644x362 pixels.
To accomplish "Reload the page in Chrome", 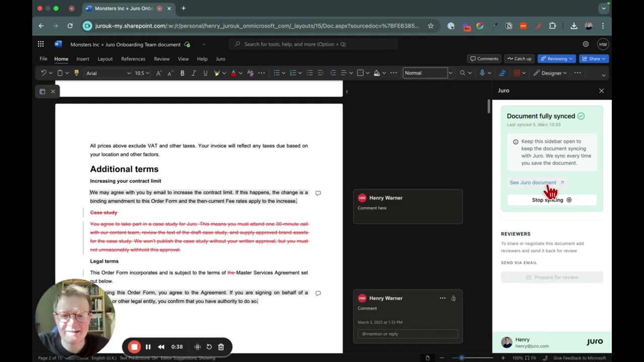I will click(x=70, y=26).
